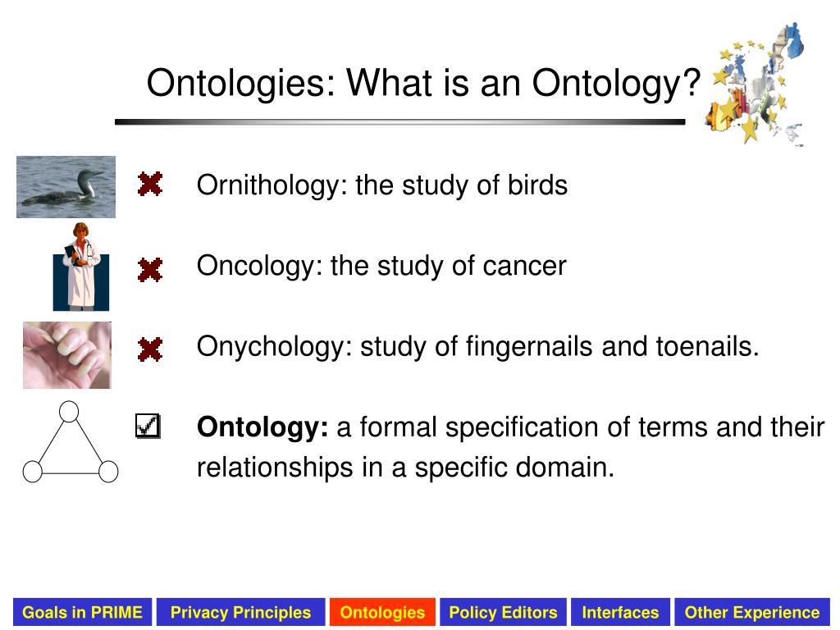Open the Policy Editors section
This screenshot has height=630, width=840.
coord(503,612)
